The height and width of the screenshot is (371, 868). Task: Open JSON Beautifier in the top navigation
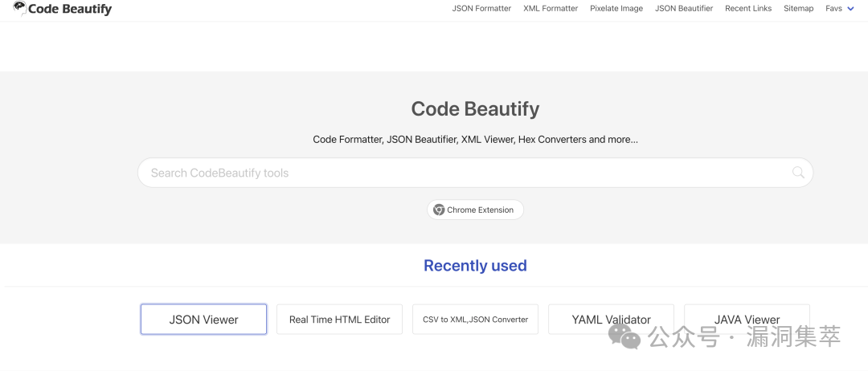pyautogui.click(x=684, y=8)
